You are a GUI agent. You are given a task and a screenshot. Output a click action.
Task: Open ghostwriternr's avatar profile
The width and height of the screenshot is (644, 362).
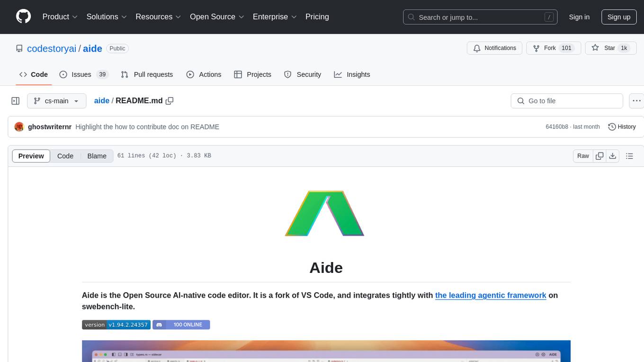19,127
